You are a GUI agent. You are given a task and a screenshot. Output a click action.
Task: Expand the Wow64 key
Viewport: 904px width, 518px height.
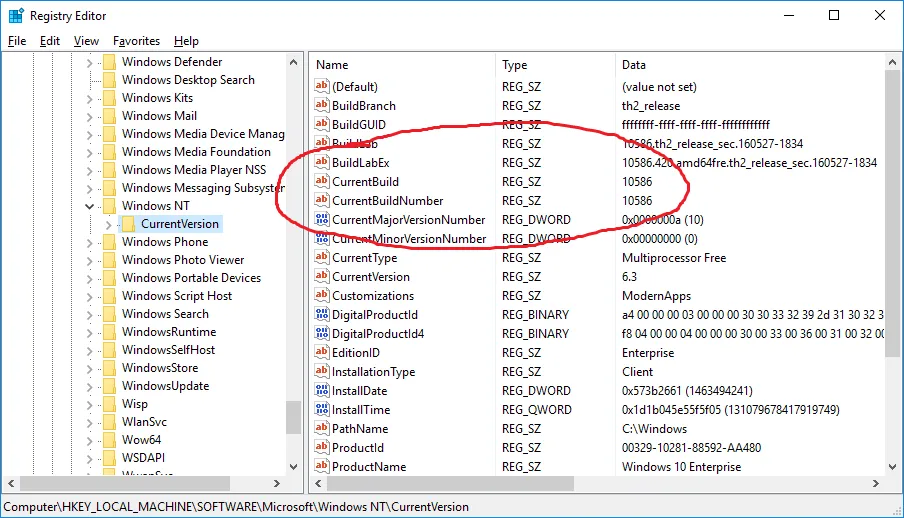coord(89,441)
